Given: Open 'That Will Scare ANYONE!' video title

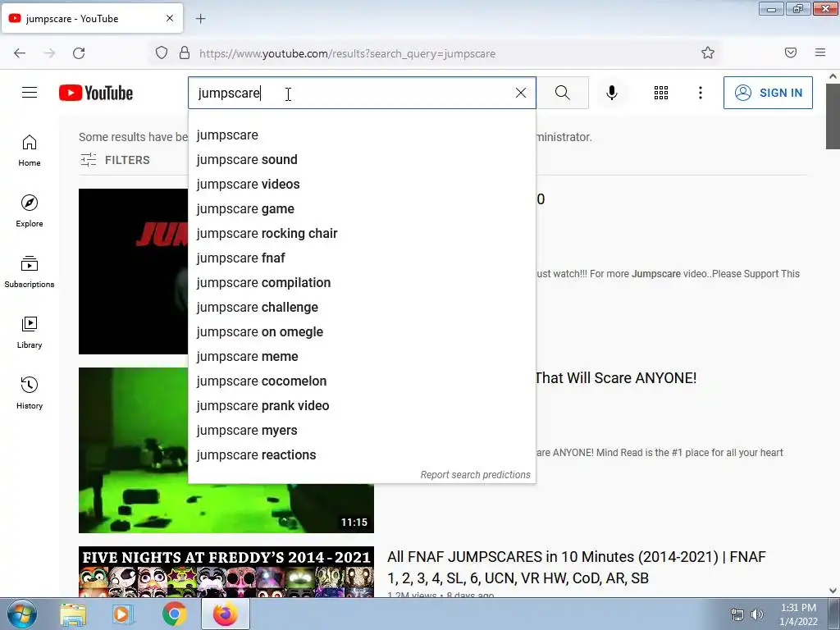Looking at the screenshot, I should click(616, 378).
